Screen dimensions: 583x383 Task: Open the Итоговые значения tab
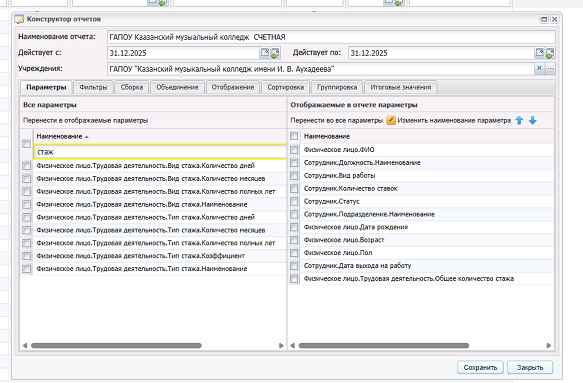(x=401, y=87)
